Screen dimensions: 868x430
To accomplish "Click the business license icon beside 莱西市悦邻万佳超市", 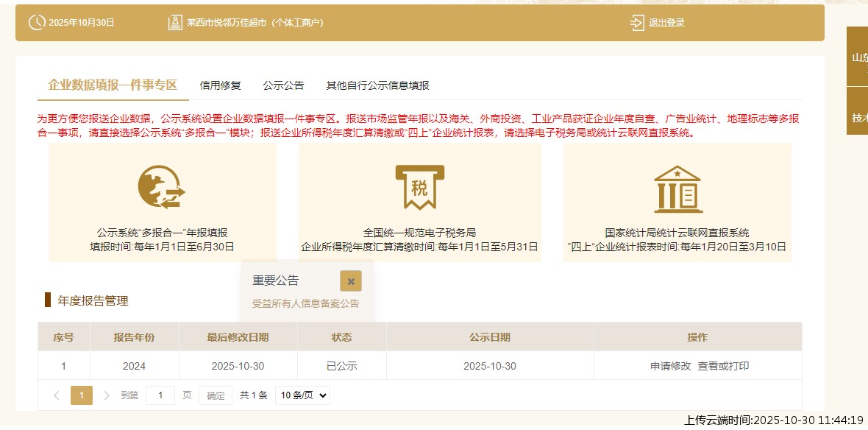I will (x=175, y=21).
